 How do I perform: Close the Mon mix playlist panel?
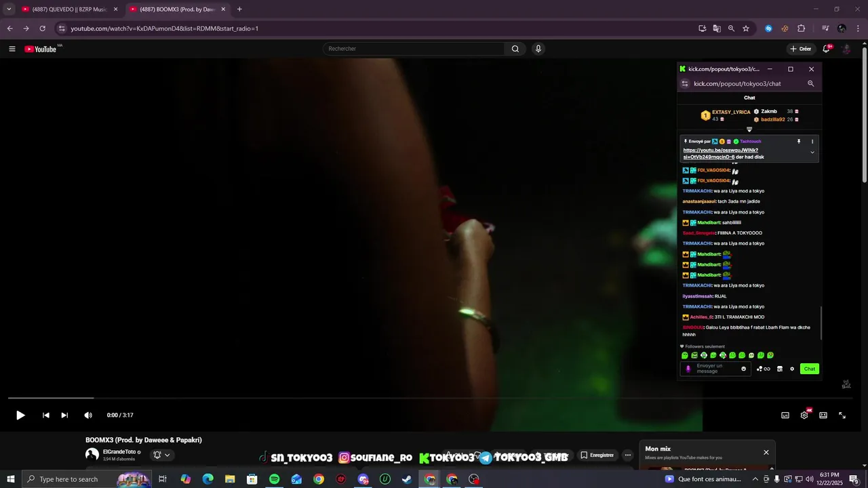point(766,452)
